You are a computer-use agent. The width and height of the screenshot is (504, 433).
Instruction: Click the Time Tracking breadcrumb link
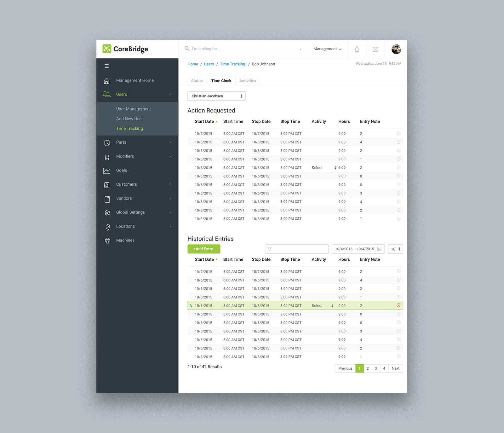pyautogui.click(x=232, y=64)
